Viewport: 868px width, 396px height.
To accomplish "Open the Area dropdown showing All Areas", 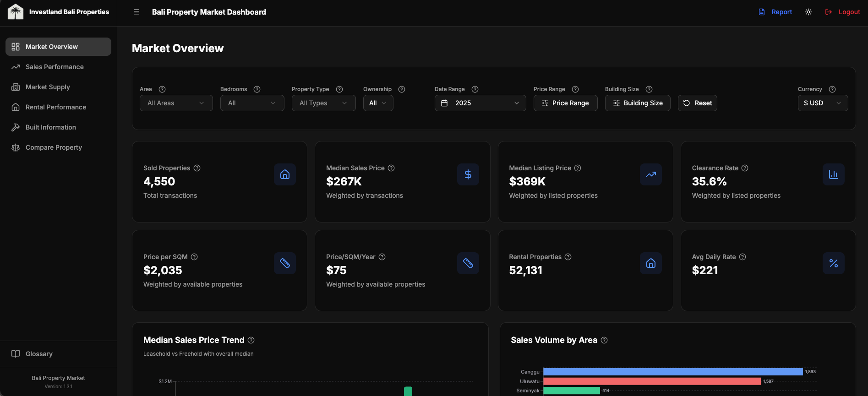I will click(176, 103).
